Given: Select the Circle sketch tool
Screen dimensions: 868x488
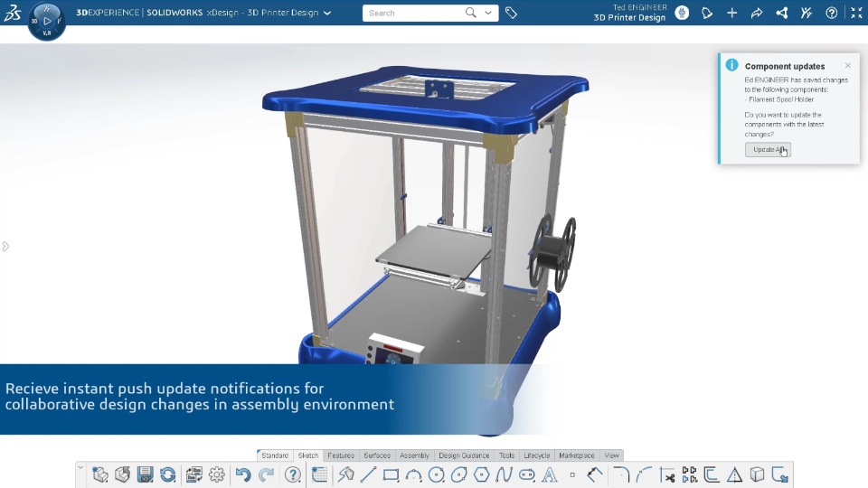Looking at the screenshot, I should point(436,474).
